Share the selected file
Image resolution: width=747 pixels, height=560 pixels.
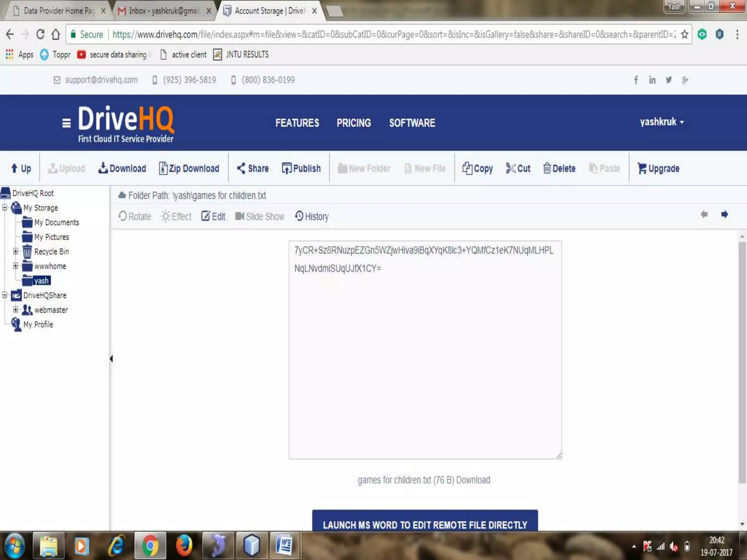point(252,168)
